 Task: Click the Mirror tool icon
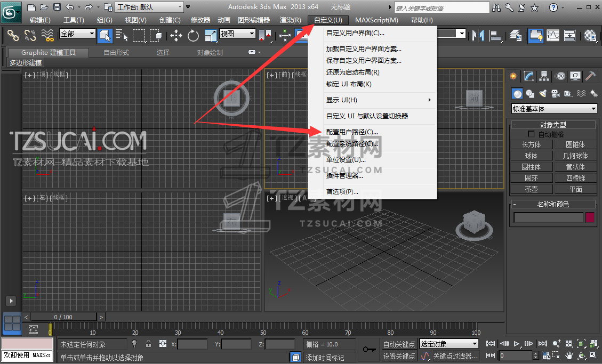coord(478,36)
